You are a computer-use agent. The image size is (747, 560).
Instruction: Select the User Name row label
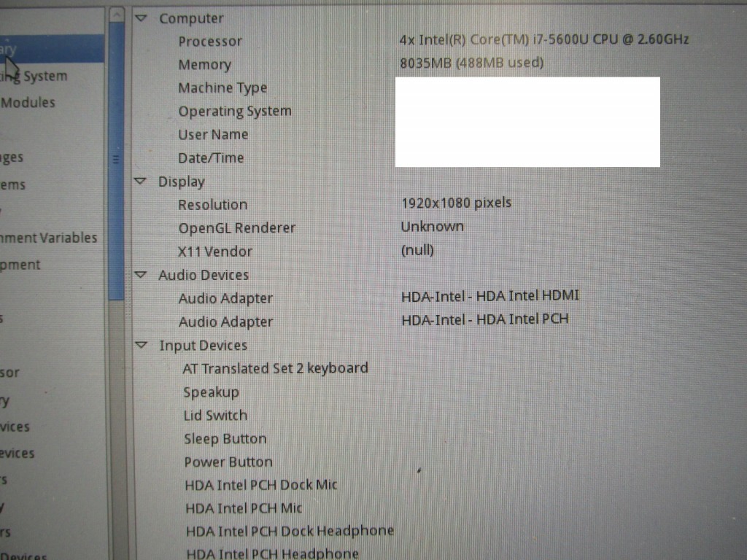pyautogui.click(x=213, y=135)
